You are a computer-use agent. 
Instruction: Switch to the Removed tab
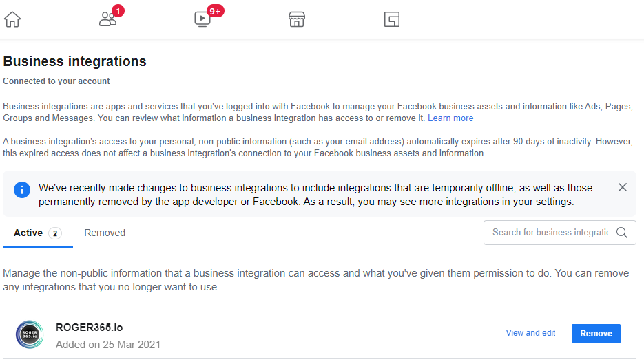click(x=105, y=233)
